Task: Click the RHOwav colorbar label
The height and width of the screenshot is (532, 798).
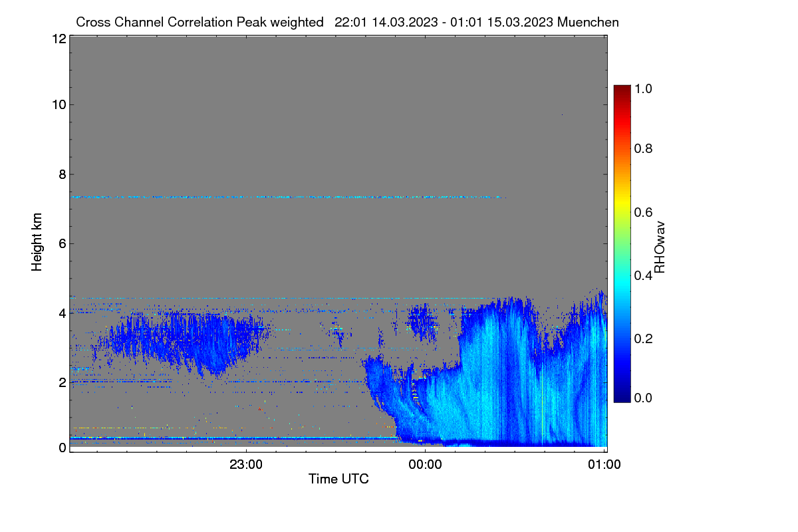Action: (x=660, y=247)
